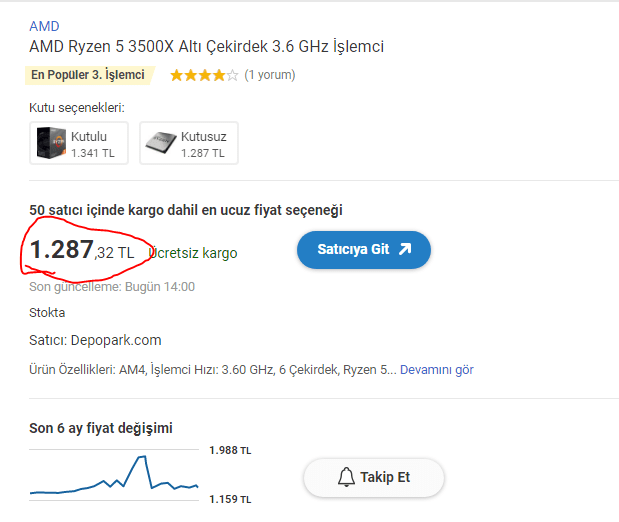Expand specs via Devamını gör link
619x522 pixels.
click(437, 370)
